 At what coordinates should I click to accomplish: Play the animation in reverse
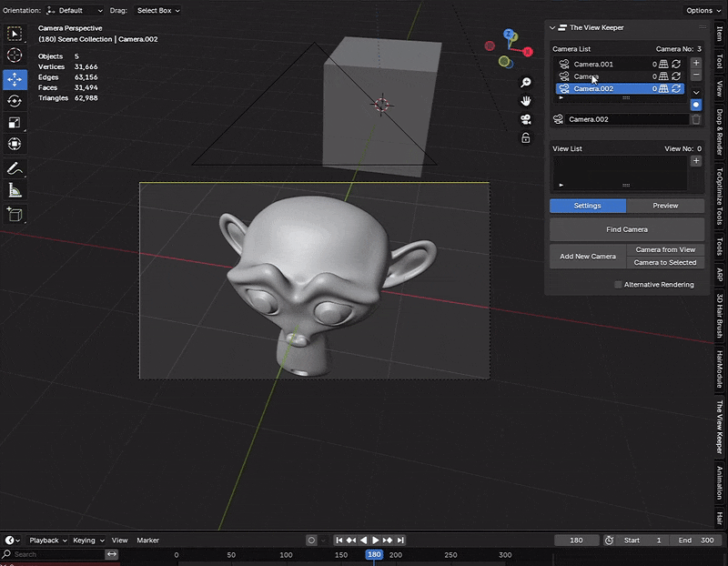pos(363,540)
